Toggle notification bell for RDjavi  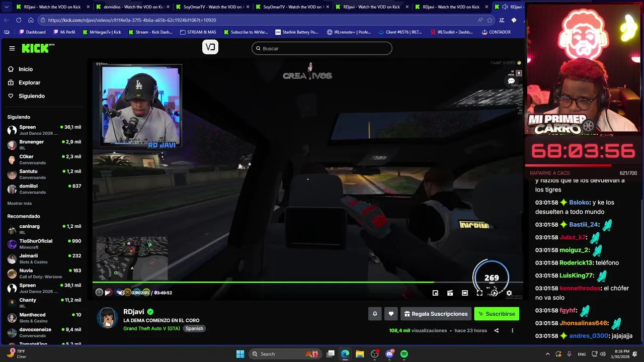click(x=375, y=314)
